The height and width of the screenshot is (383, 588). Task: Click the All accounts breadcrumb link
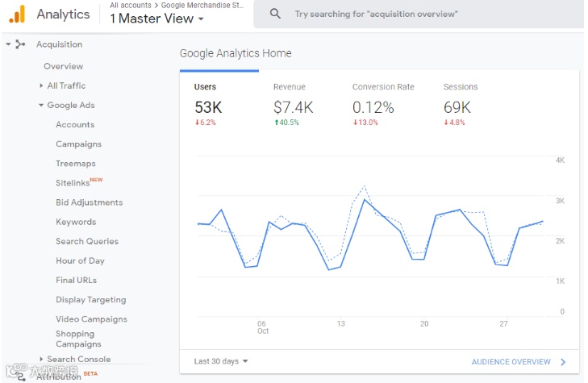pos(131,6)
